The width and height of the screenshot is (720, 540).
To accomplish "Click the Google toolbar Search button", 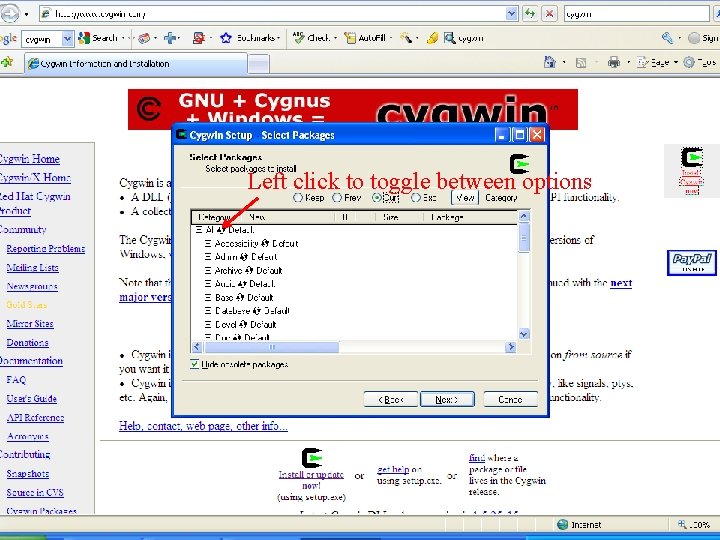I will click(98, 38).
